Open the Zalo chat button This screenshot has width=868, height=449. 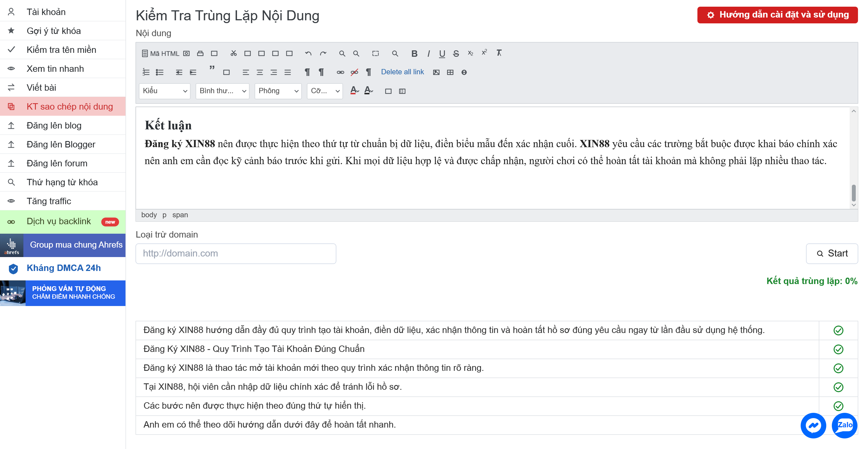(x=844, y=425)
